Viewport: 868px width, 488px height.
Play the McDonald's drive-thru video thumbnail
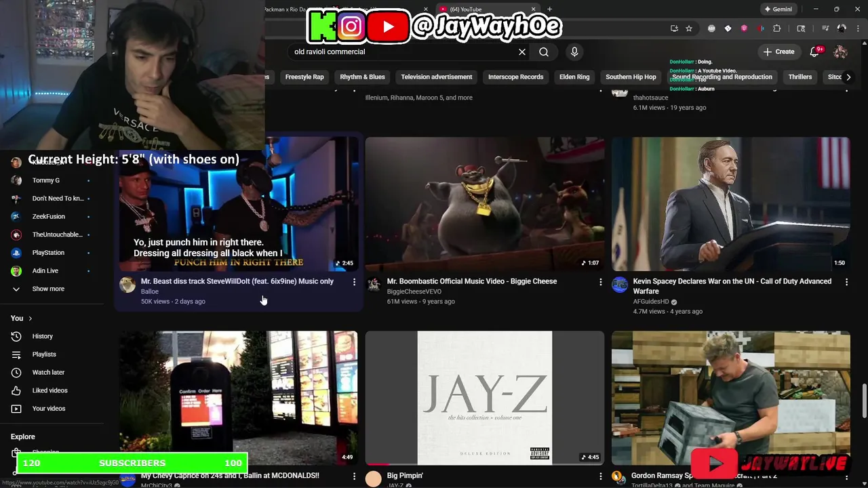(x=239, y=398)
